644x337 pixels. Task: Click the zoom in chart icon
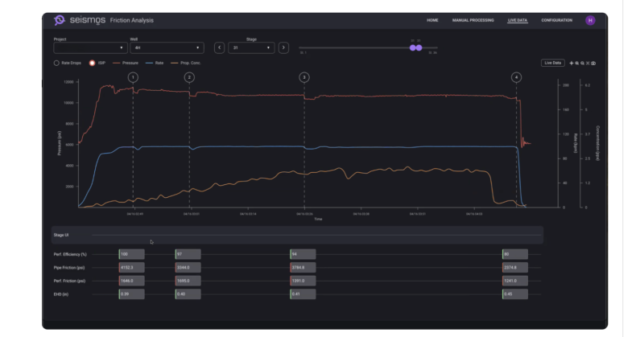pyautogui.click(x=577, y=63)
